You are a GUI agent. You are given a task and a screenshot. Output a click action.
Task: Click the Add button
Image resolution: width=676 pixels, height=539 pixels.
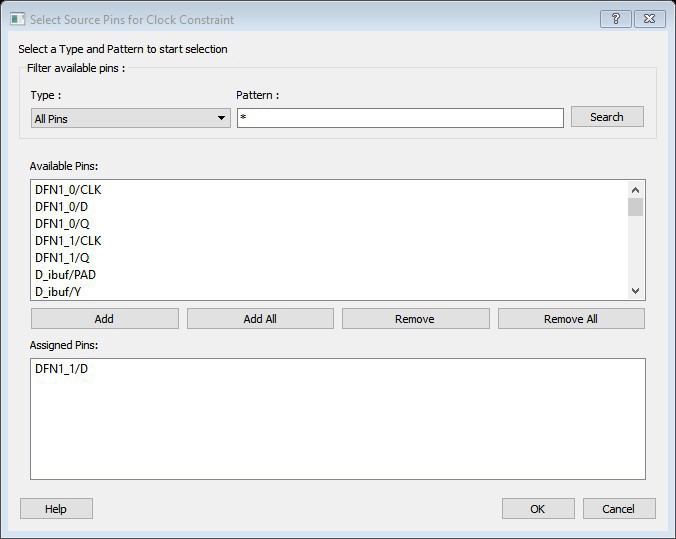(104, 319)
